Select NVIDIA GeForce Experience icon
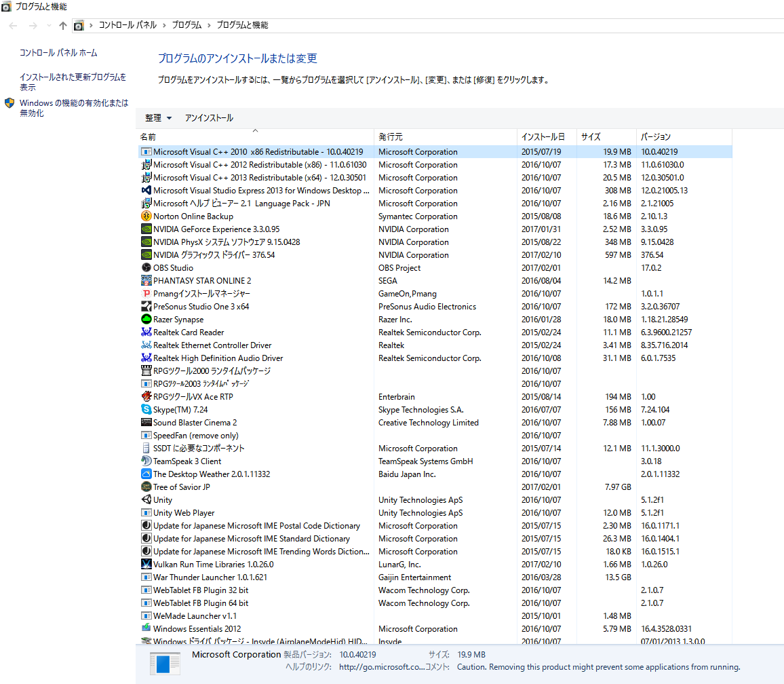This screenshot has width=784, height=684. (x=146, y=229)
